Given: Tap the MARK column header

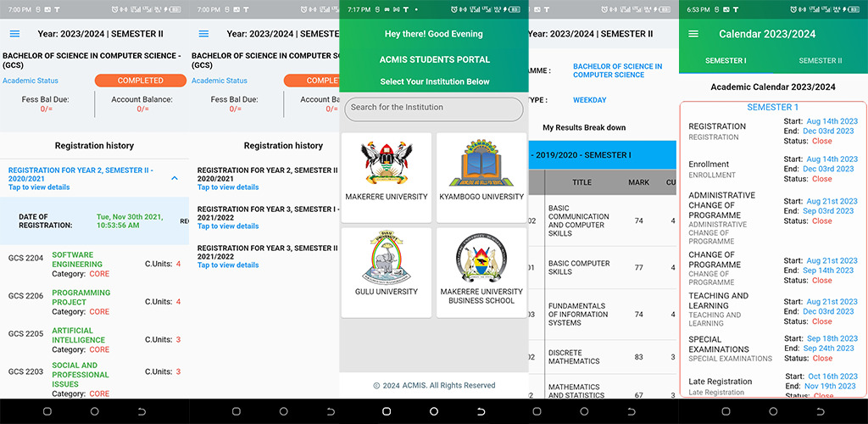Looking at the screenshot, I should (639, 182).
